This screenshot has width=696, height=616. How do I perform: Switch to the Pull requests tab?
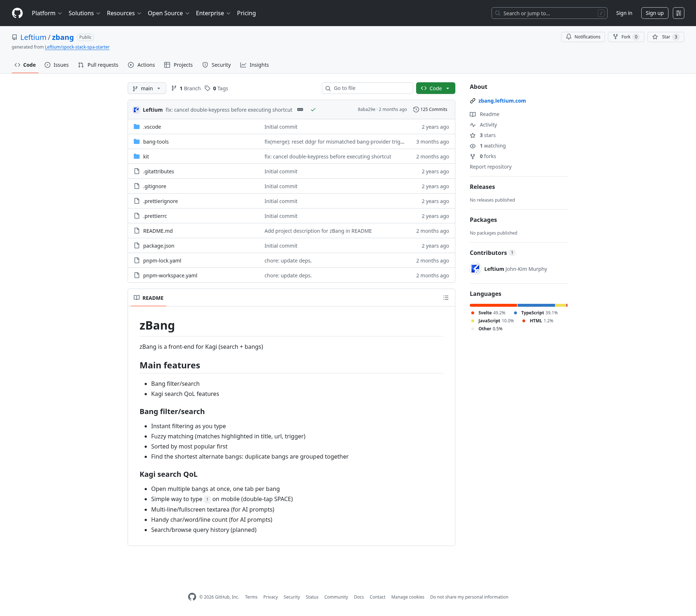click(x=98, y=65)
